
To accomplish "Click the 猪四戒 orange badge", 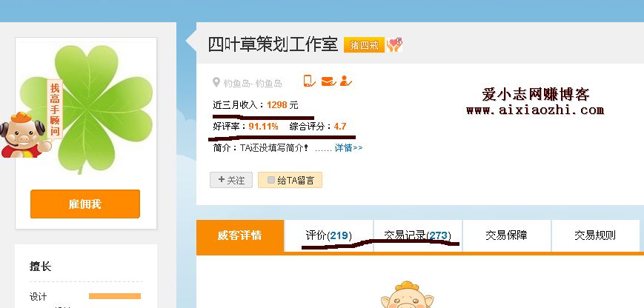I will pyautogui.click(x=364, y=45).
